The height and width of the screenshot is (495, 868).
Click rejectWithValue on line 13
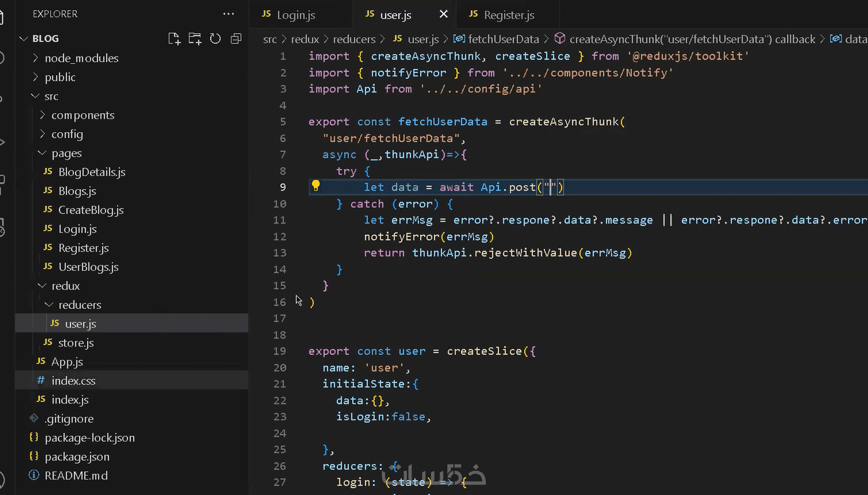pos(525,253)
